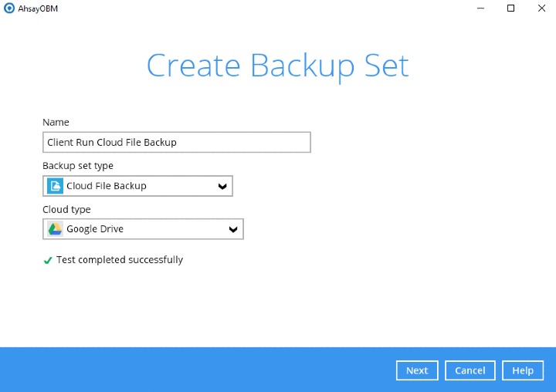Click into the backup set Name field
The height and width of the screenshot is (392, 556).
coord(177,143)
